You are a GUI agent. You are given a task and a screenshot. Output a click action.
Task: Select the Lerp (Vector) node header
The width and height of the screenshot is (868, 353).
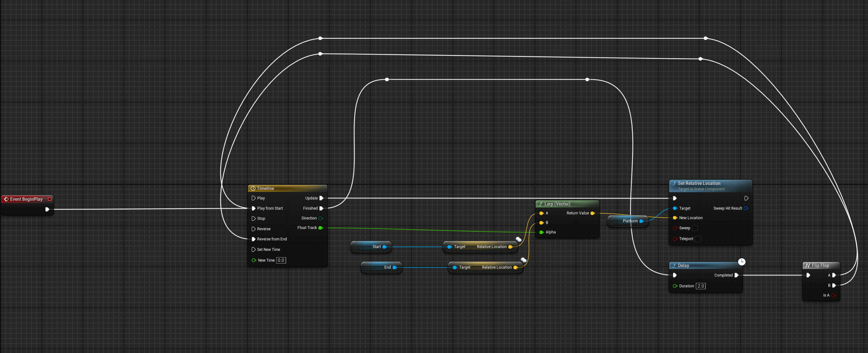pos(567,204)
